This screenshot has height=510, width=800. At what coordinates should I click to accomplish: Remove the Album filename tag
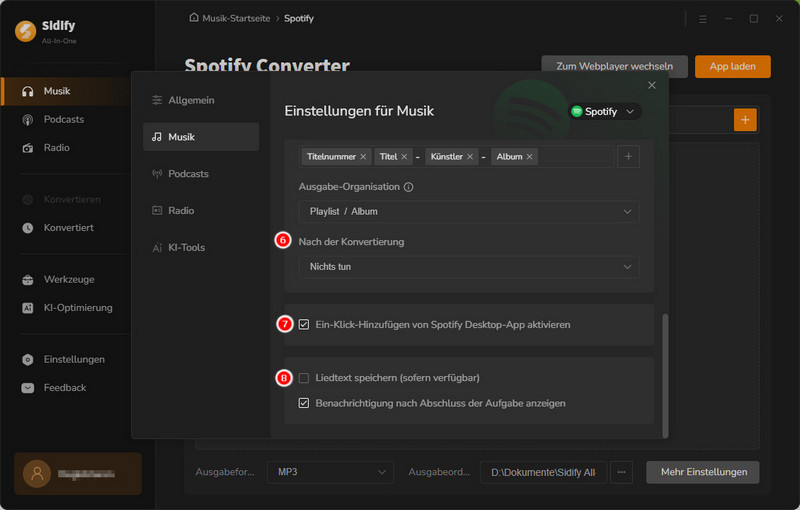click(530, 157)
